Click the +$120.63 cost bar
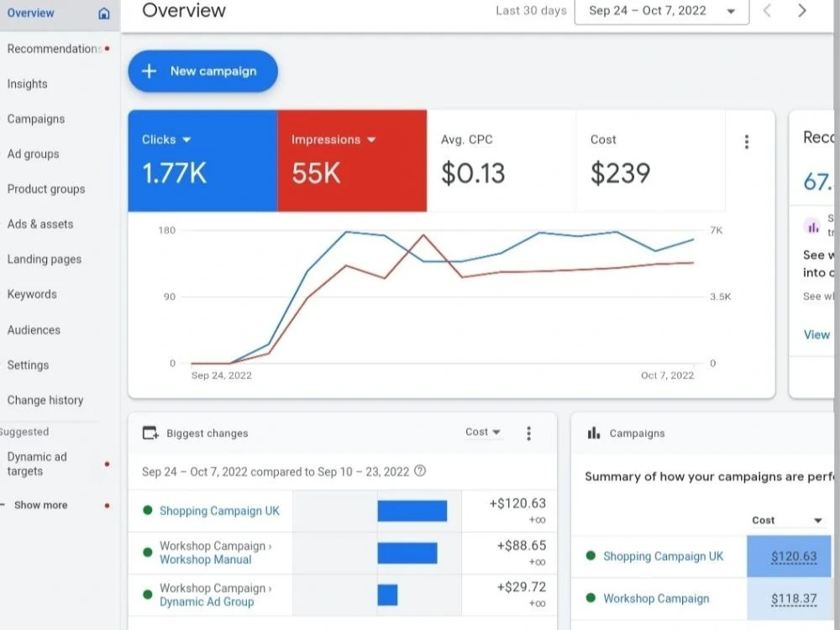The height and width of the screenshot is (630, 840). pyautogui.click(x=412, y=511)
